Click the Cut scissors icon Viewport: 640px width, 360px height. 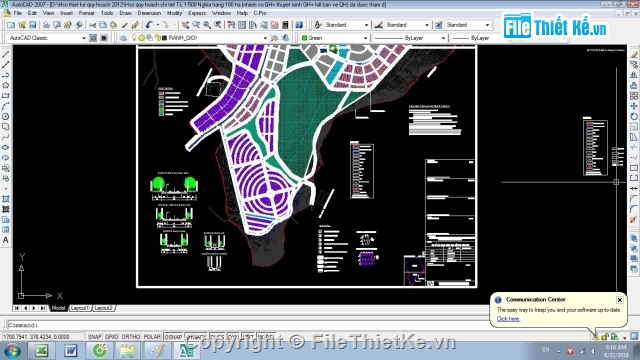92,25
